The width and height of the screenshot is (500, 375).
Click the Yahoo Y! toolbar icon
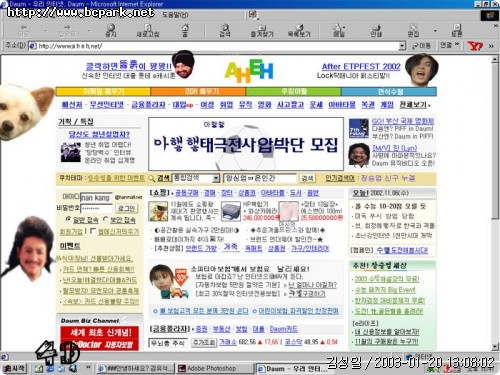pyautogui.click(x=475, y=46)
